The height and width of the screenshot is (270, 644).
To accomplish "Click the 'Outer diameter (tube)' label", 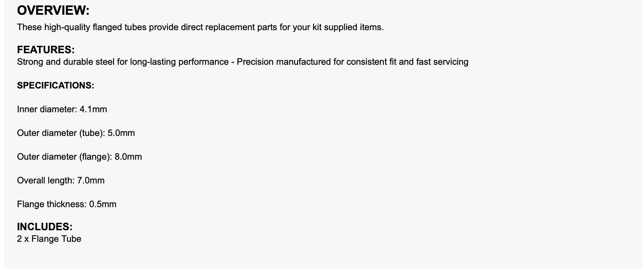I will [61, 133].
